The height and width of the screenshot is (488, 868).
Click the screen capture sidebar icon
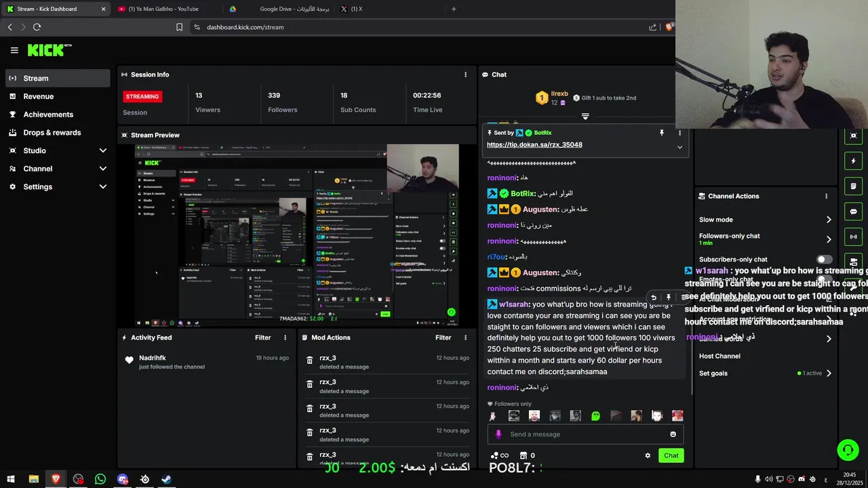pyautogui.click(x=853, y=136)
